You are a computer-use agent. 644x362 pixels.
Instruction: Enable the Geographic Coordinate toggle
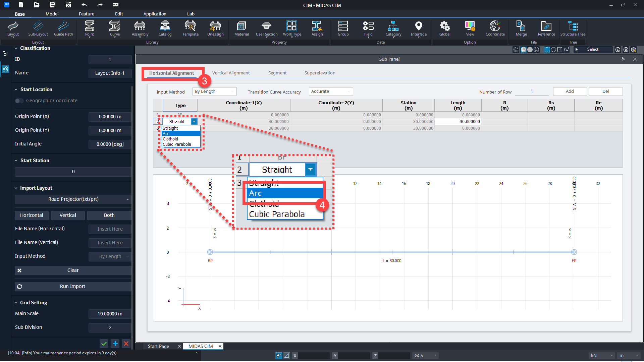tap(19, 101)
